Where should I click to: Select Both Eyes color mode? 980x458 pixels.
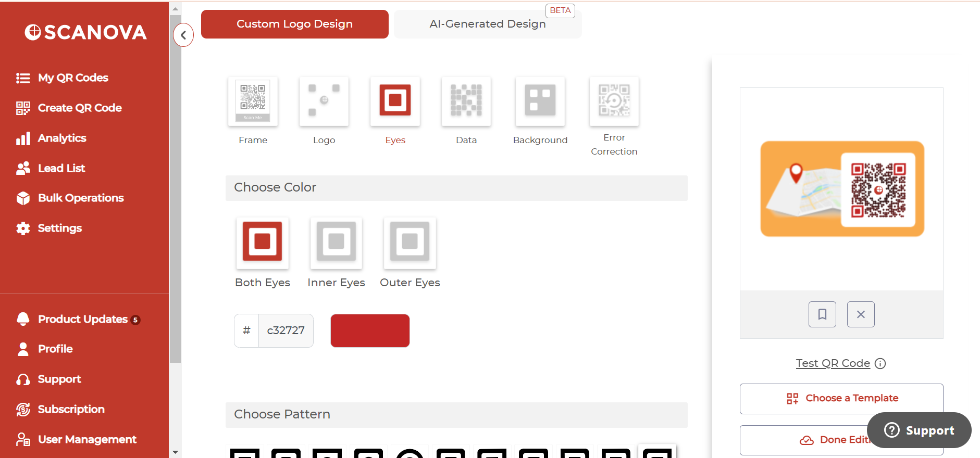pyautogui.click(x=262, y=243)
